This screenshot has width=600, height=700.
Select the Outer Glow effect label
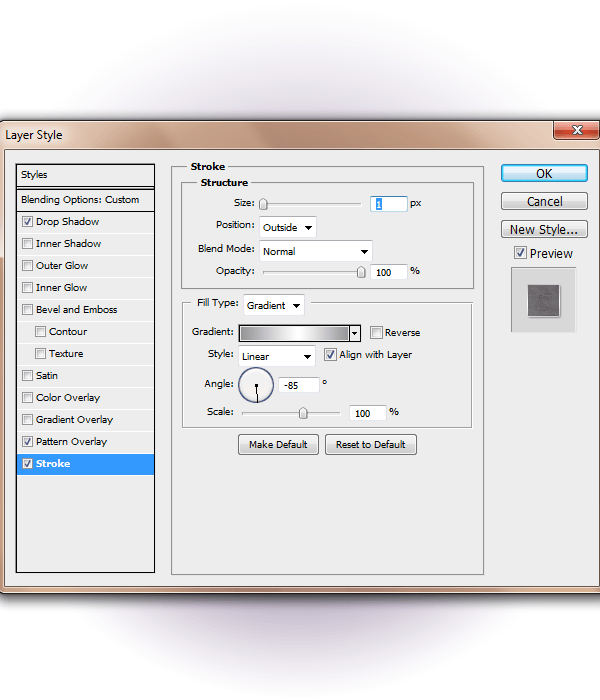click(x=62, y=266)
